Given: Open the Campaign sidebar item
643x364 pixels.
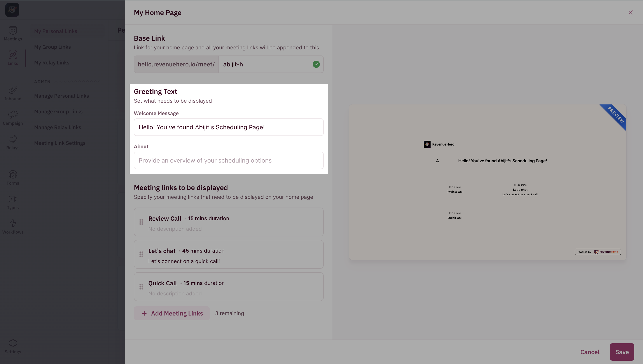Looking at the screenshot, I should coord(13,118).
